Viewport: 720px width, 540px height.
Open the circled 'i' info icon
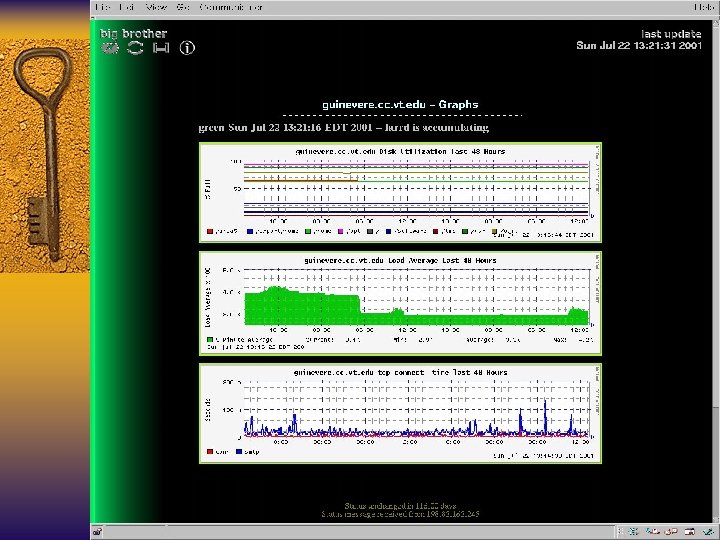tap(187, 48)
